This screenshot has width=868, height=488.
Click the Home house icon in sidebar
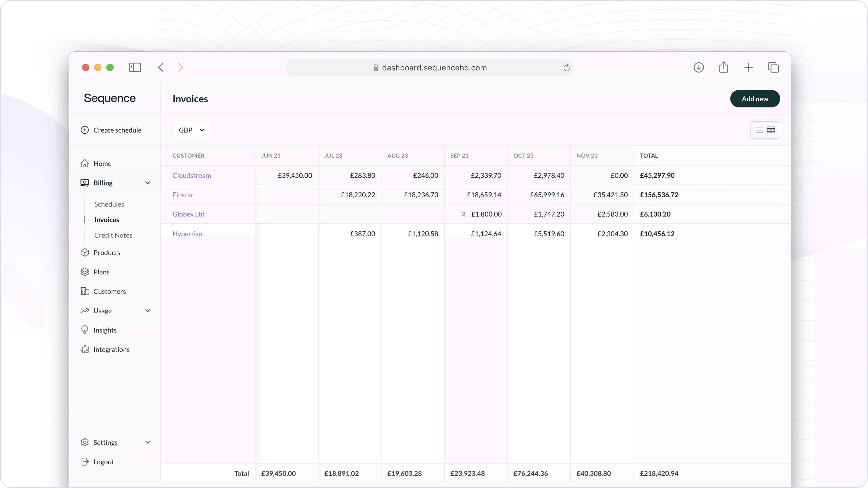tap(84, 163)
